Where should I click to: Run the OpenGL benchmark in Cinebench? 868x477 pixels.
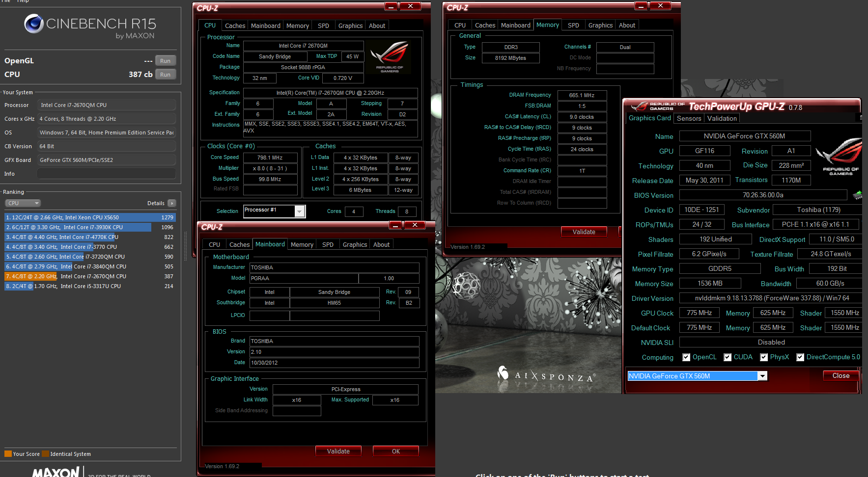[166, 61]
